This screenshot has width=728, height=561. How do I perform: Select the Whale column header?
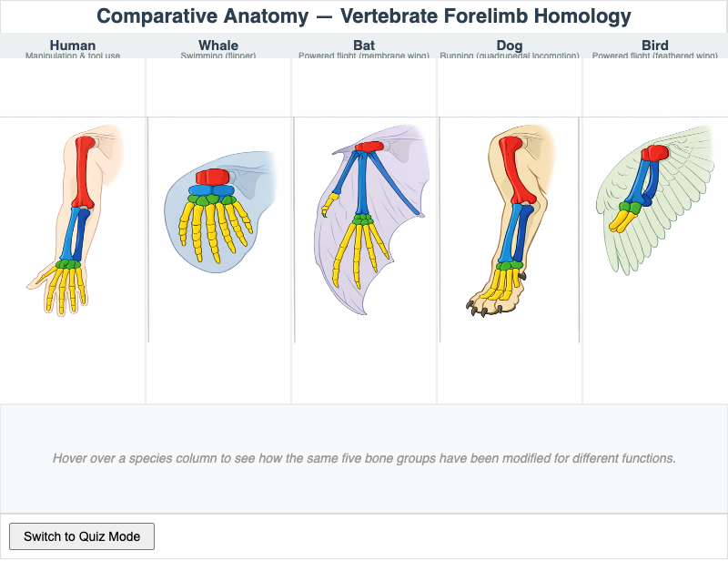[x=218, y=46]
